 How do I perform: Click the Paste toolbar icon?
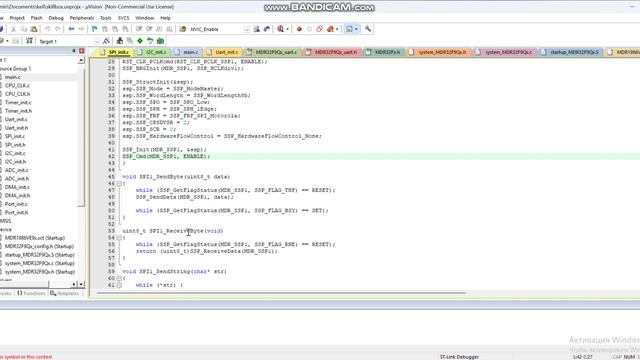tap(34, 29)
